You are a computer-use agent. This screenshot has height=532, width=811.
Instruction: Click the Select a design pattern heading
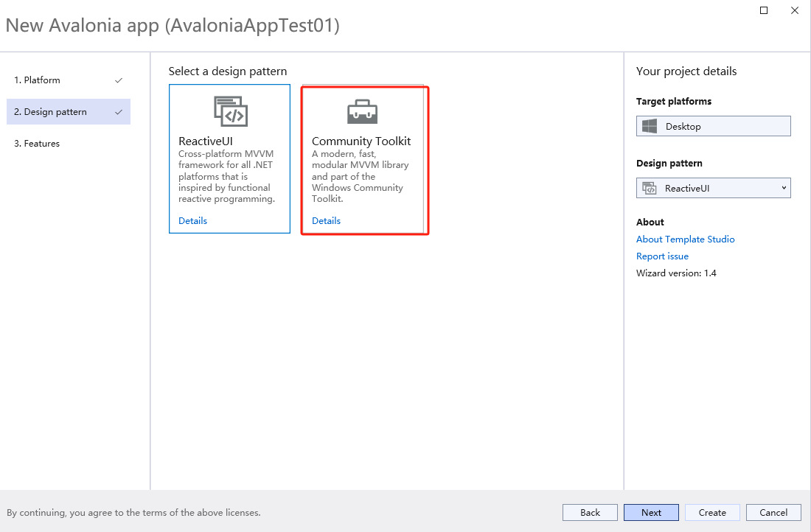click(x=228, y=71)
